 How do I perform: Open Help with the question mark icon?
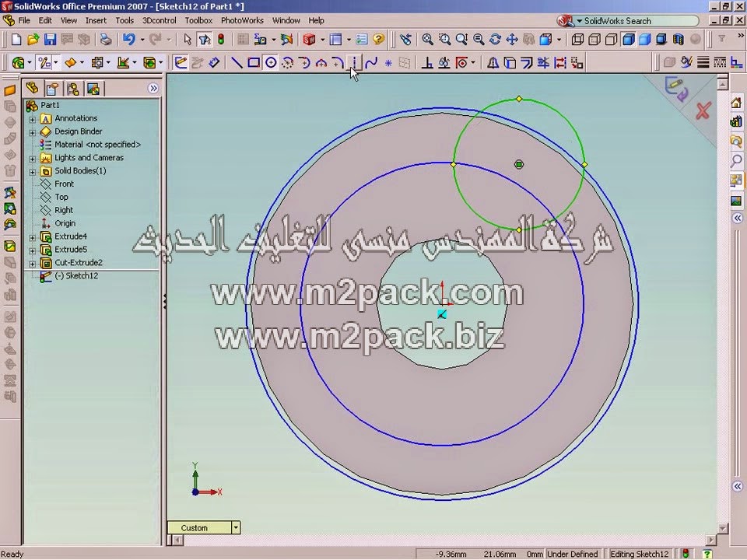(379, 40)
